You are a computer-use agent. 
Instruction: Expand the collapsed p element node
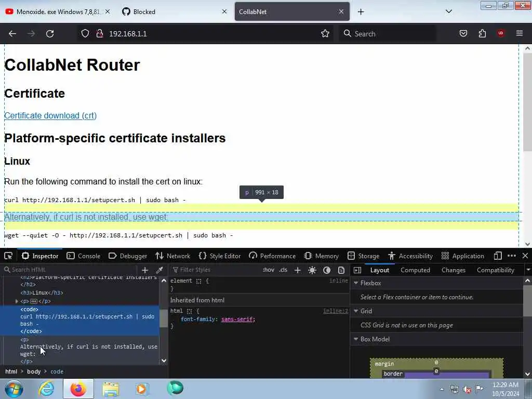click(17, 301)
